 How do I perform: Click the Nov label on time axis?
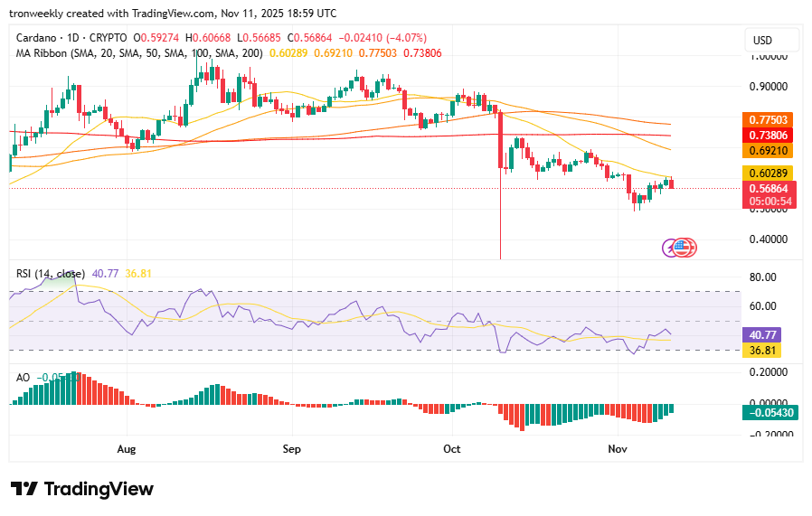(x=618, y=449)
